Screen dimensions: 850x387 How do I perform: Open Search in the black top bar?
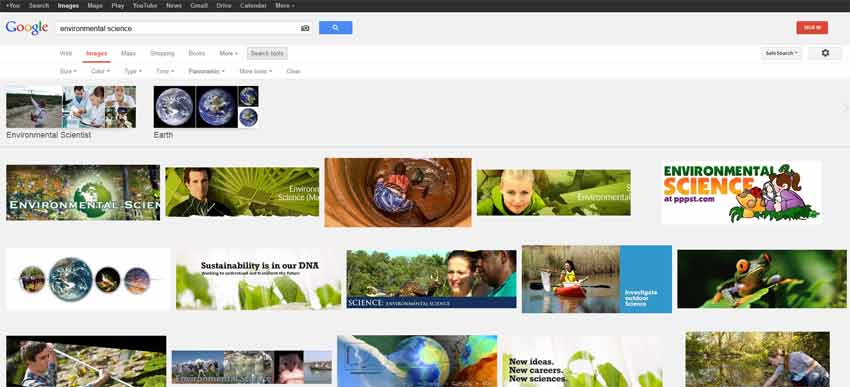[39, 5]
